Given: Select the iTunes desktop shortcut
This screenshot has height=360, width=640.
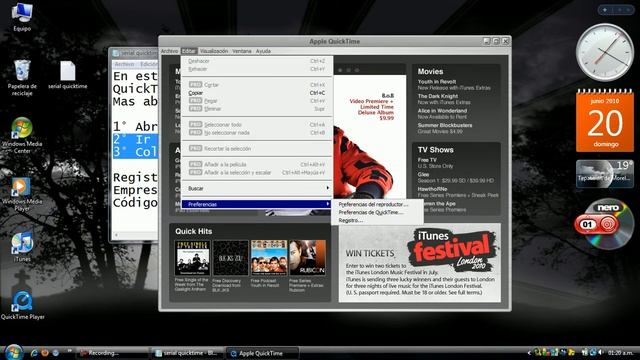Looking at the screenshot, I should coord(22,247).
